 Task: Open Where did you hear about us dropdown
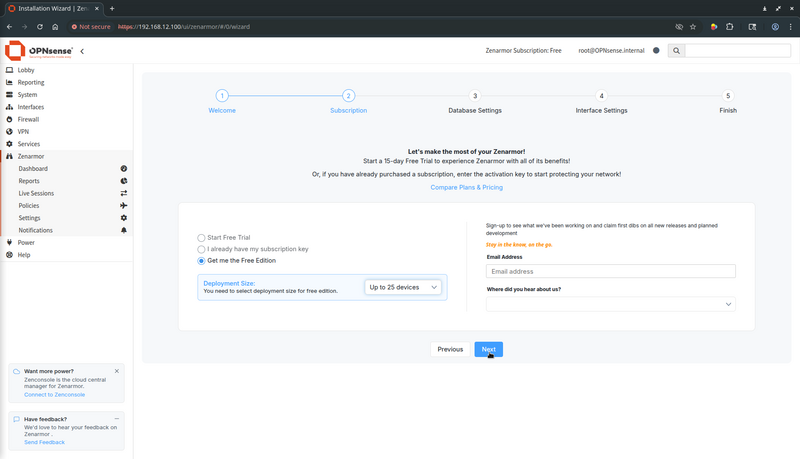[x=611, y=304]
